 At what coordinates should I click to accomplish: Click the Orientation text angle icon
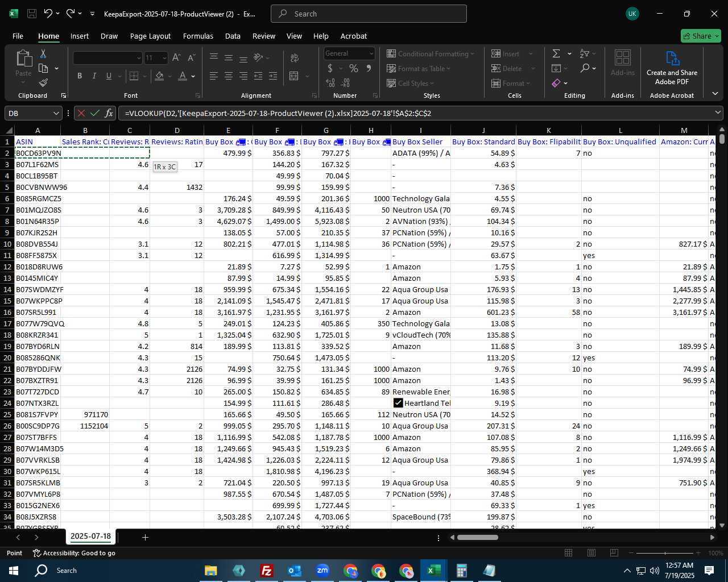coord(258,57)
